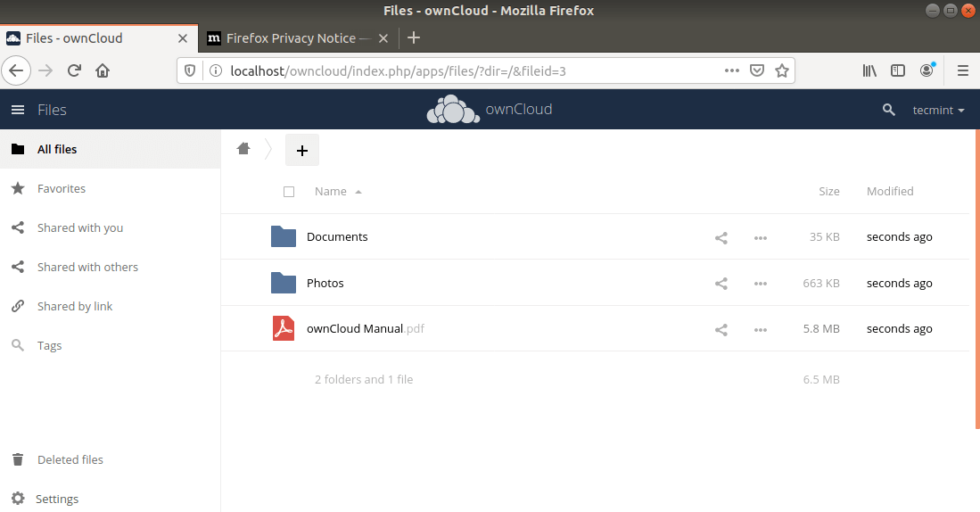Close the Firefox Privacy Notice tab

(x=383, y=38)
